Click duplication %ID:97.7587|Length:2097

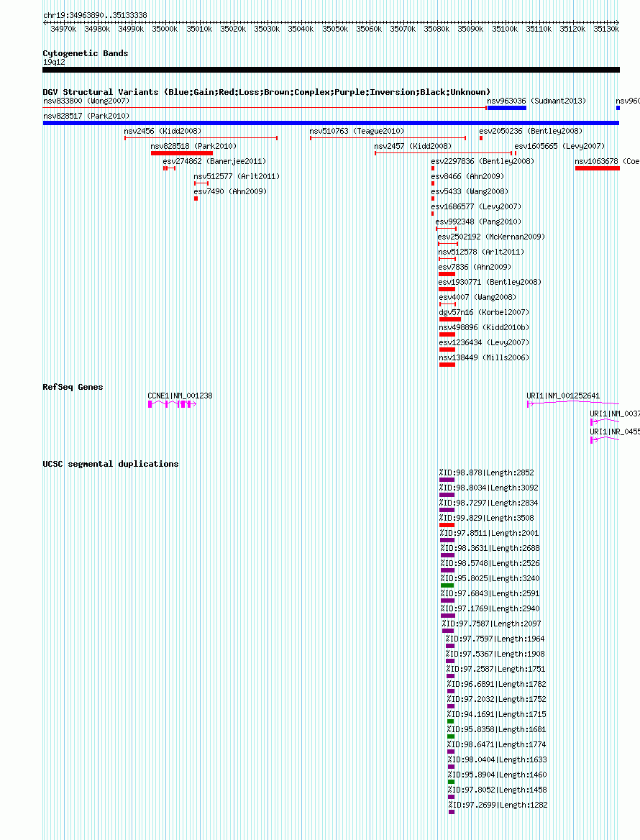492,623
